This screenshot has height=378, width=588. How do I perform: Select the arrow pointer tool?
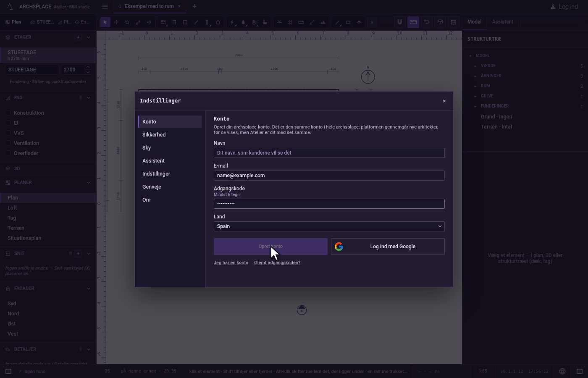tap(105, 22)
